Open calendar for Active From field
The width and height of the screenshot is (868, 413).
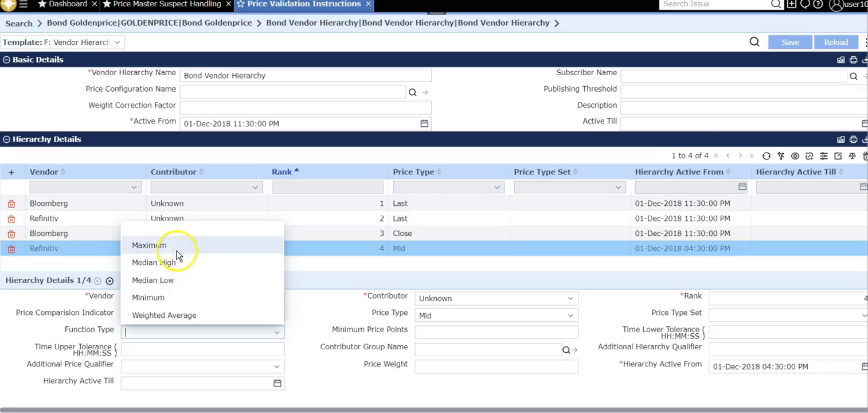[x=424, y=123]
